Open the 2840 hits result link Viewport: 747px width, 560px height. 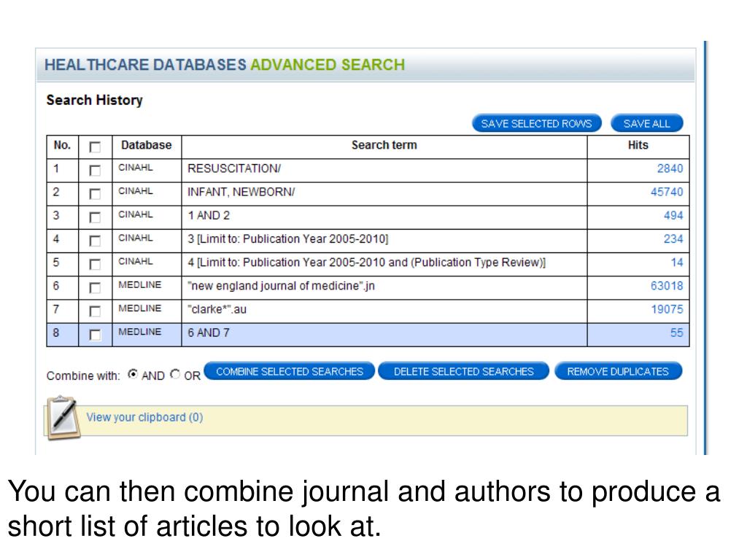tap(670, 168)
